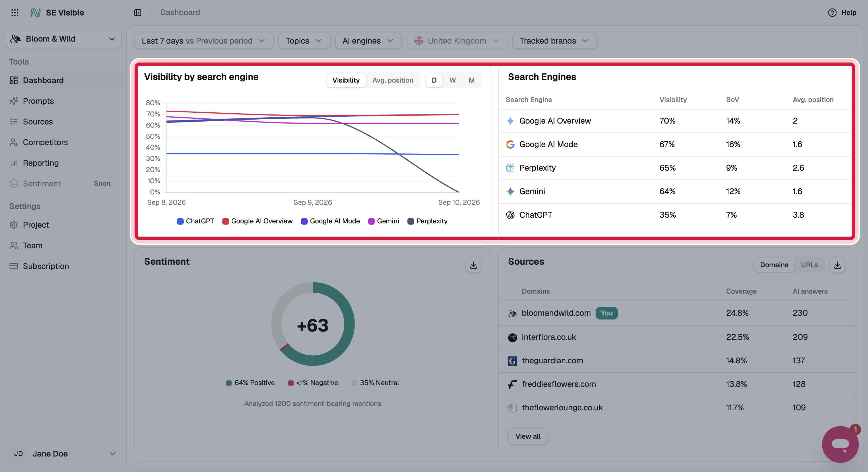The height and width of the screenshot is (472, 868).
Task: Click the Subscription card icon
Action: (14, 266)
